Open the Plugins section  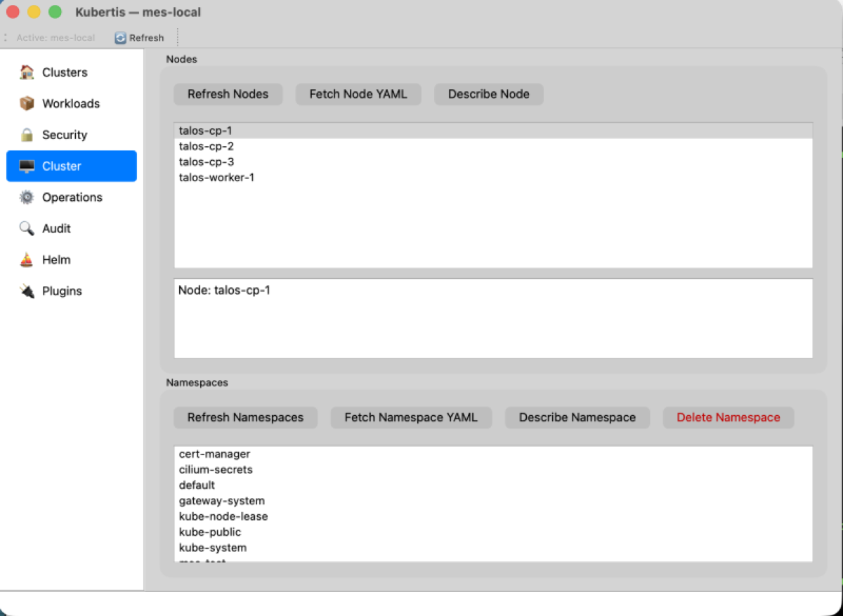click(x=72, y=291)
